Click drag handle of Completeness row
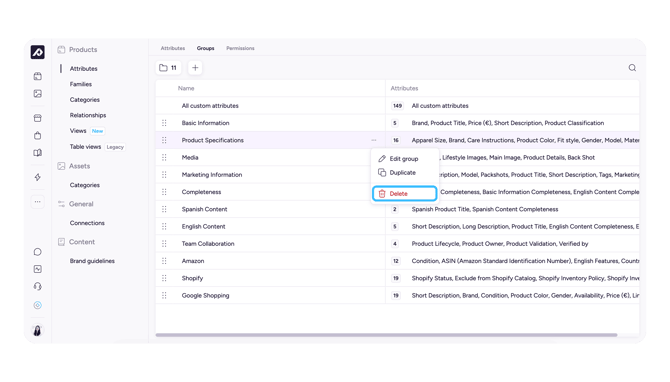670x382 pixels. pos(164,192)
